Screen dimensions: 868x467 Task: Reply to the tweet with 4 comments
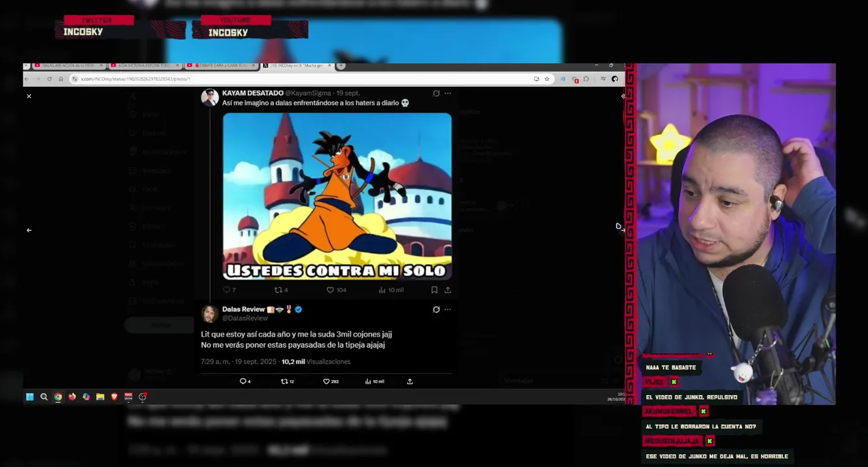pyautogui.click(x=245, y=381)
